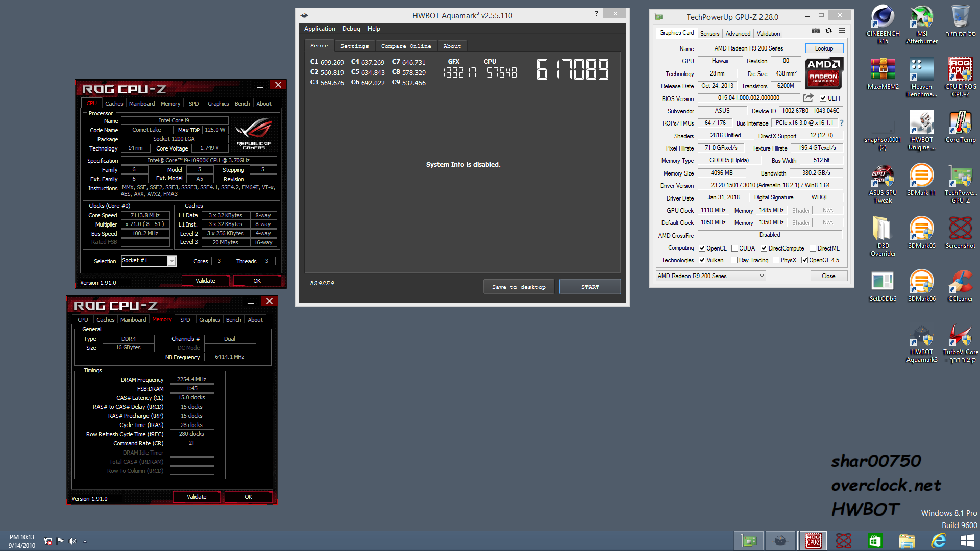Click Internet Explorer taskbar icon
The height and width of the screenshot is (551, 980).
(x=938, y=541)
